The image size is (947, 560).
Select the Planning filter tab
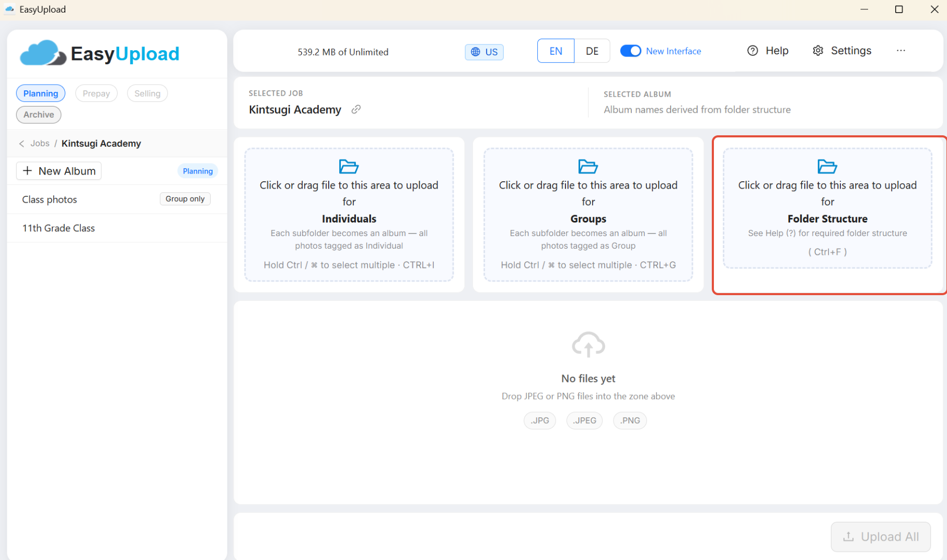tap(41, 94)
